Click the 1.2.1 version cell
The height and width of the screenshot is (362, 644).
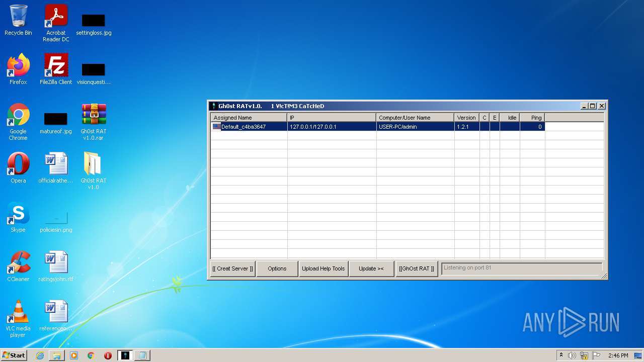(x=467, y=127)
